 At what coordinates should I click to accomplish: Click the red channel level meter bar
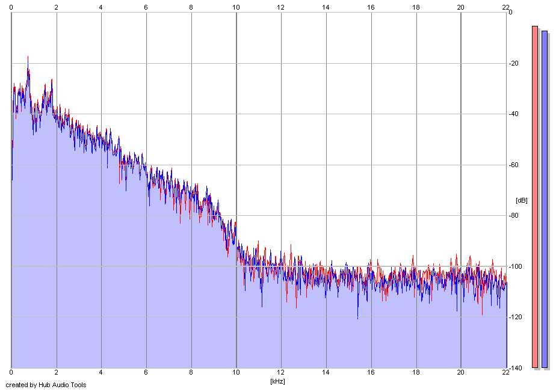(x=534, y=196)
